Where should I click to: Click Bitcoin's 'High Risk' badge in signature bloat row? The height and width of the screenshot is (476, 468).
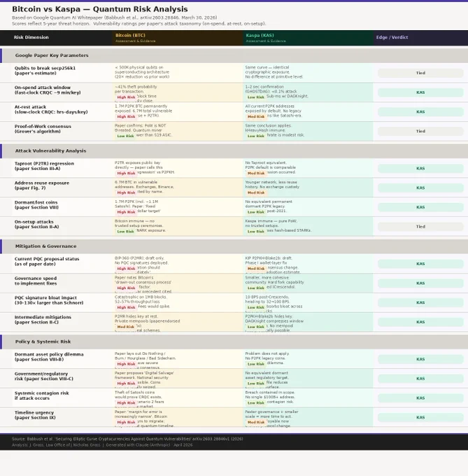(x=126, y=307)
